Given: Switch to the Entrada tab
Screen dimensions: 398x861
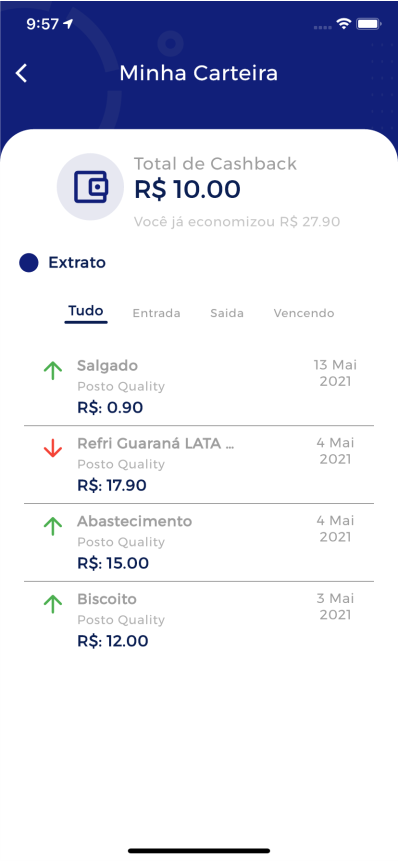Looking at the screenshot, I should (x=156, y=313).
